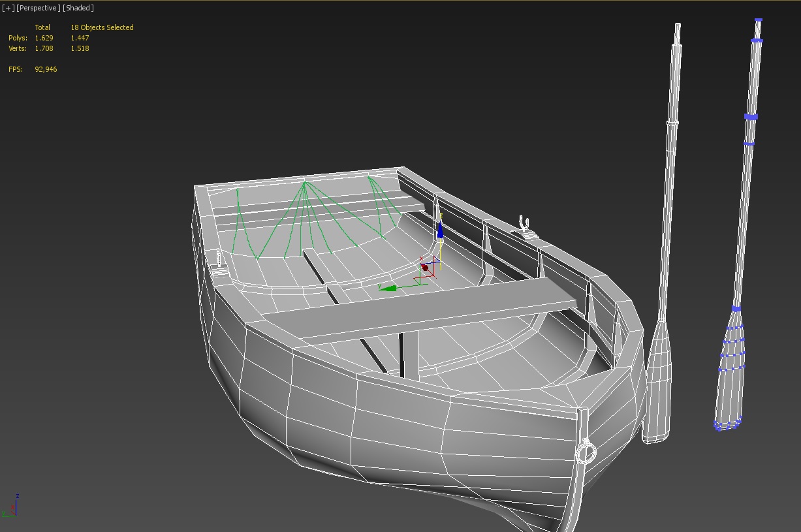Select the vertical support post under the bench
Image resolution: width=801 pixels, height=532 pixels.
pyautogui.click(x=409, y=356)
